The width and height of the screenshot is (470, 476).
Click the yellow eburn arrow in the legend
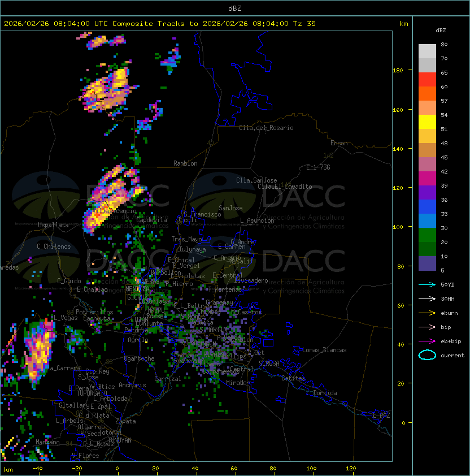pos(427,313)
